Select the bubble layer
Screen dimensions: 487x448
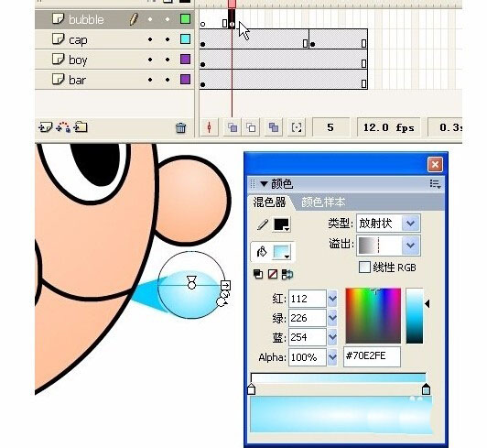click(114, 19)
